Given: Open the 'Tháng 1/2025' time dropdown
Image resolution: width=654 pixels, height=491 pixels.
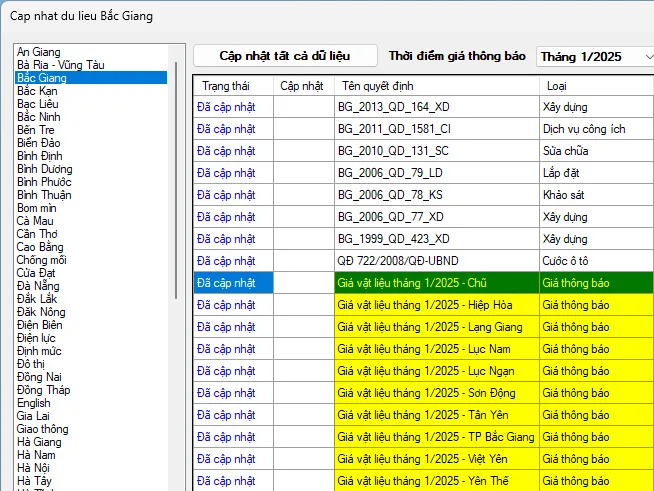Looking at the screenshot, I should pos(594,57).
